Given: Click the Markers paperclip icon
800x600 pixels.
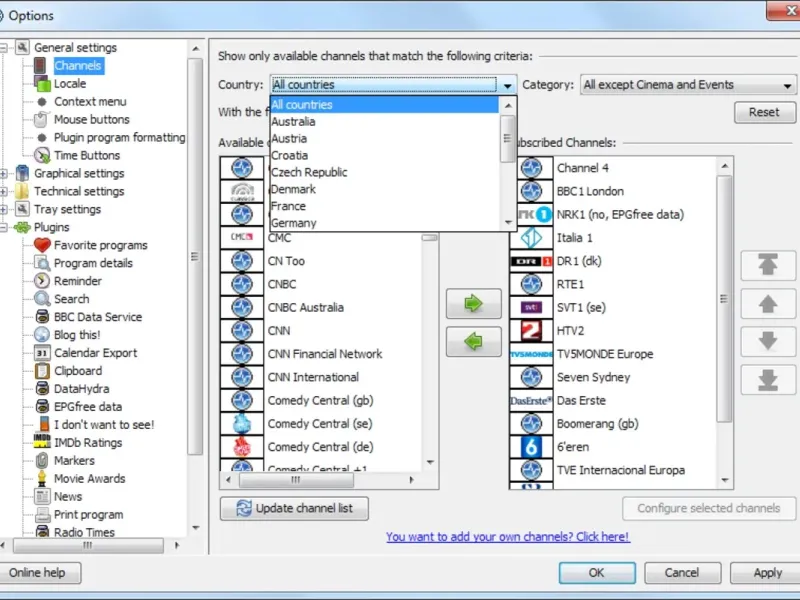Looking at the screenshot, I should pyautogui.click(x=42, y=461).
